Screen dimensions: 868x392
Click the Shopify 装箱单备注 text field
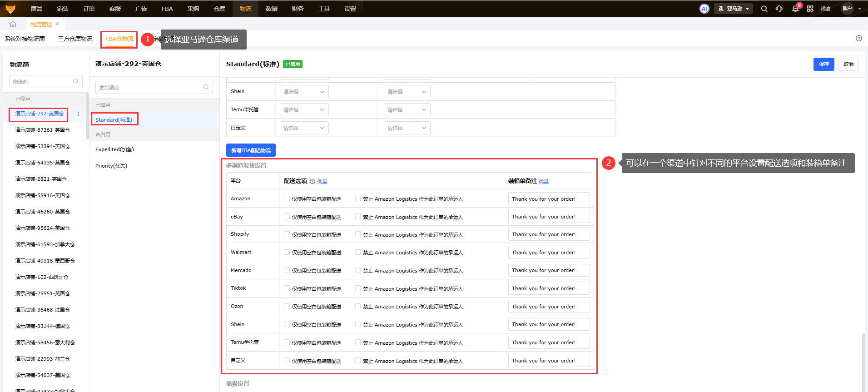549,234
